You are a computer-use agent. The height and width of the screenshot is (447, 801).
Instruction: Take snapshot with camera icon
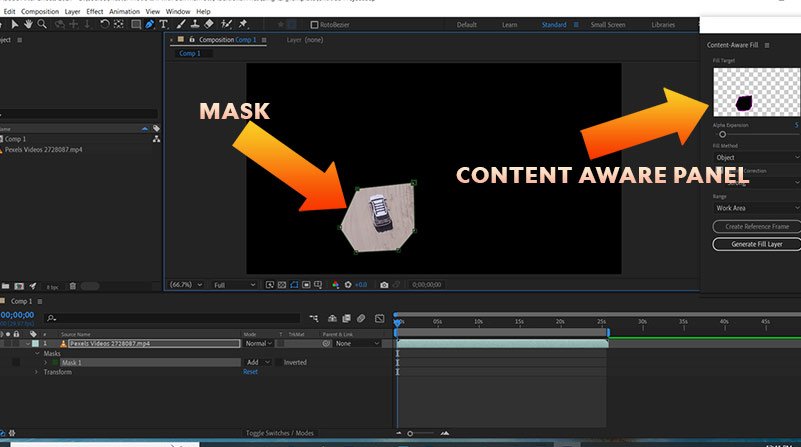384,285
